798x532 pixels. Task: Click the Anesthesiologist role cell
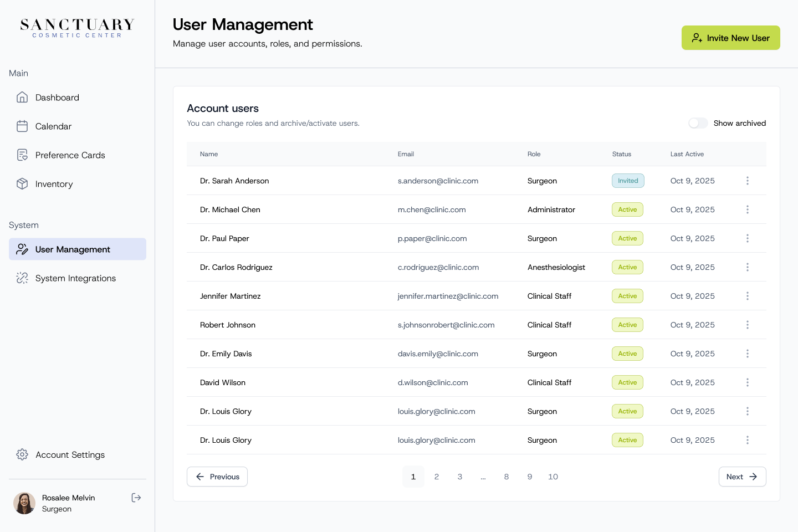click(x=556, y=267)
